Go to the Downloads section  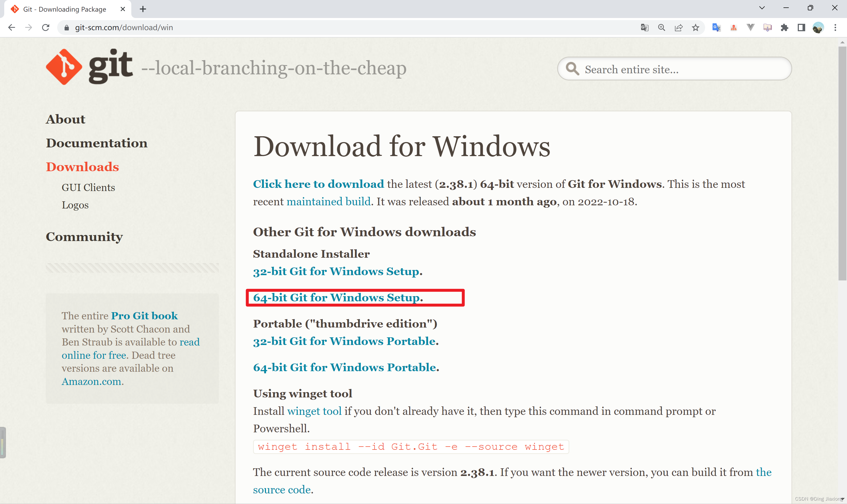pyautogui.click(x=83, y=167)
